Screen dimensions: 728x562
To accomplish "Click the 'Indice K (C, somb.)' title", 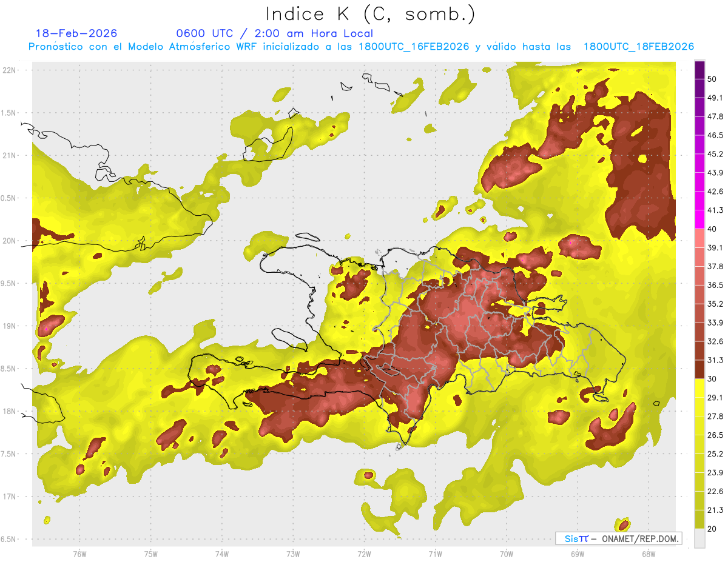I will click(x=370, y=14).
